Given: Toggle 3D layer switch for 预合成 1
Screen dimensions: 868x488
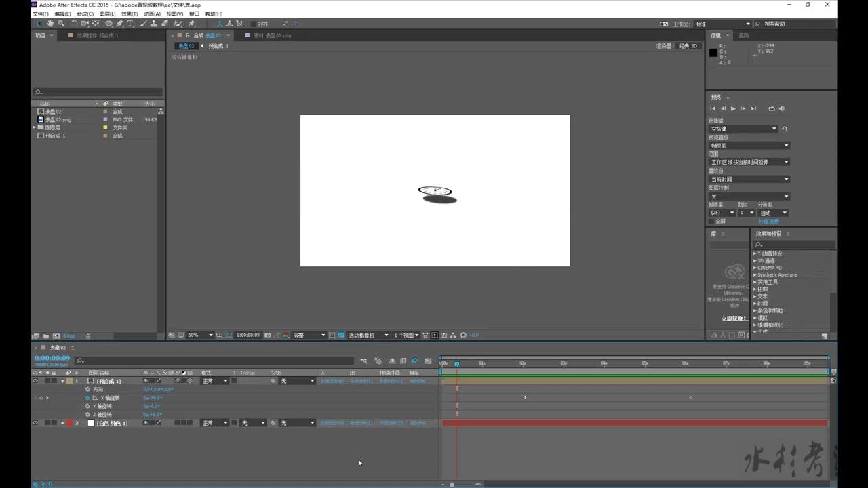Looking at the screenshot, I should coord(190,381).
